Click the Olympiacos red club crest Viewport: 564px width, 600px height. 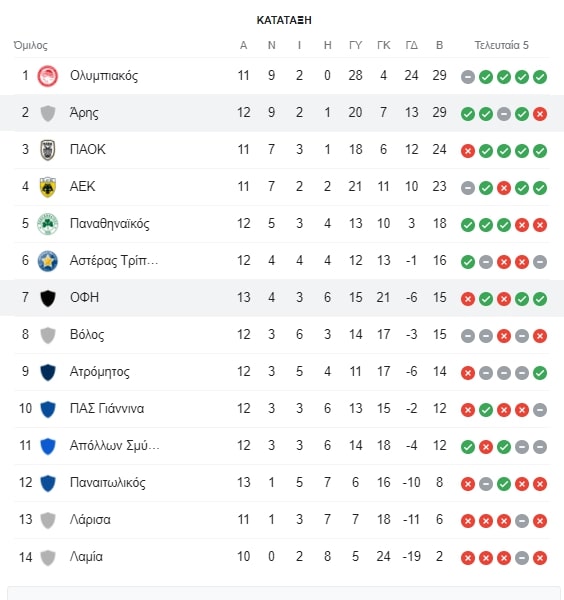coord(48,76)
